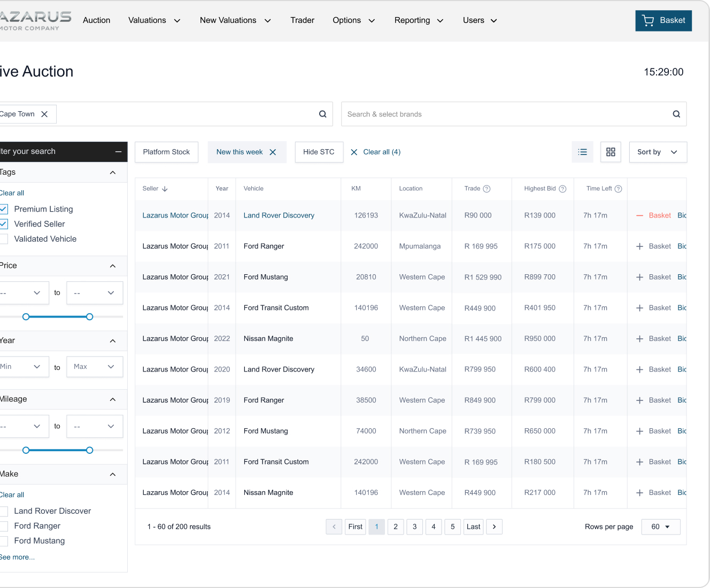Collapse the Price filter section
Screen dimensions: 710x588
pos(113,266)
